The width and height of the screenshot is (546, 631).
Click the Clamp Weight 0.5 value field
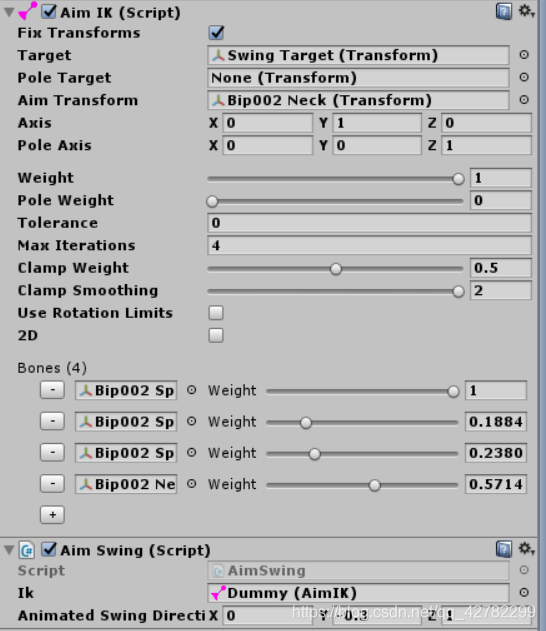pos(501,268)
